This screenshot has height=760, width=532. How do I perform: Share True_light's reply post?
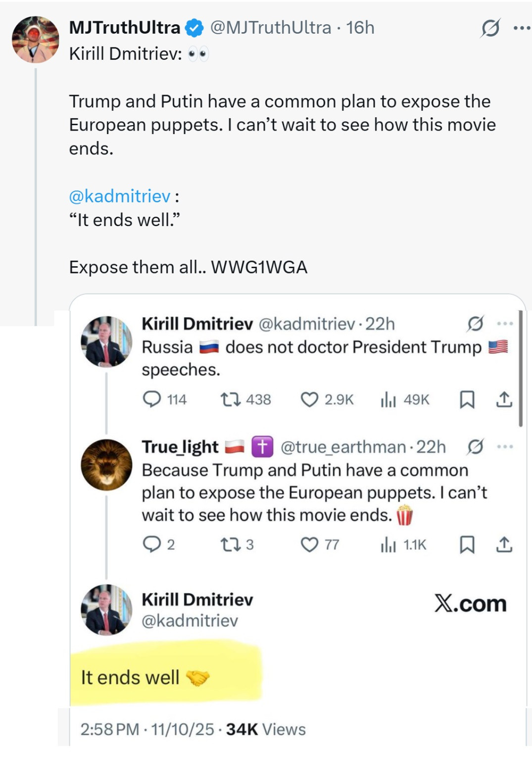coord(504,544)
